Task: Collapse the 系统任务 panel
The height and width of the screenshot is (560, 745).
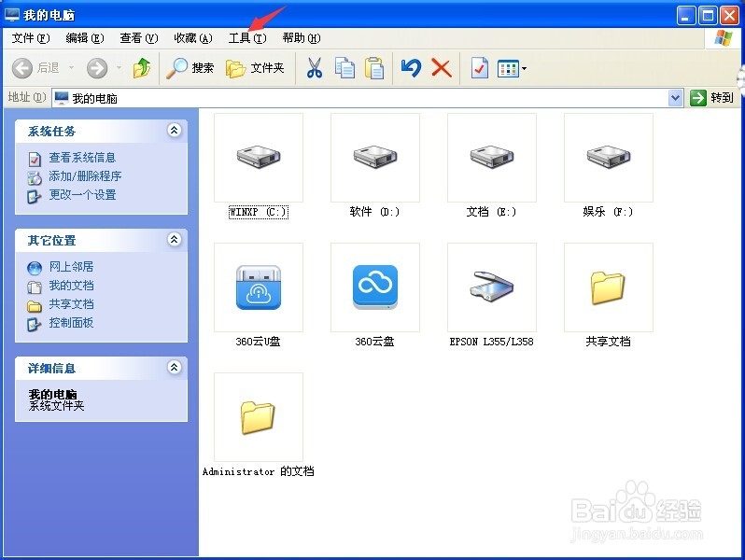Action: tap(175, 130)
